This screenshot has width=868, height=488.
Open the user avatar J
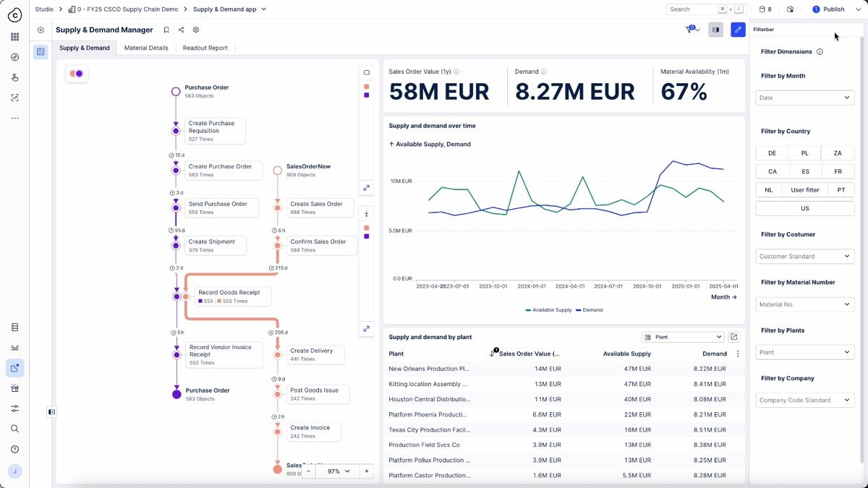click(14, 471)
